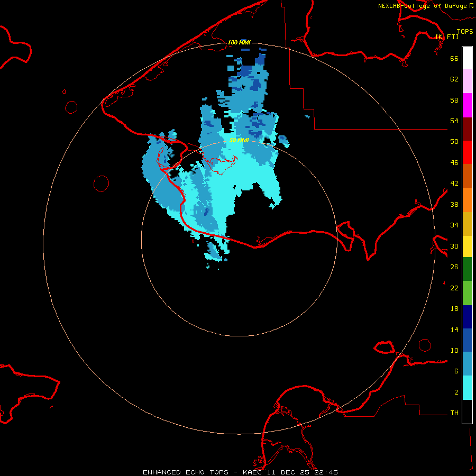Click the dark red swatch between 50 and 54
The image size is (476, 476).
click(467, 129)
